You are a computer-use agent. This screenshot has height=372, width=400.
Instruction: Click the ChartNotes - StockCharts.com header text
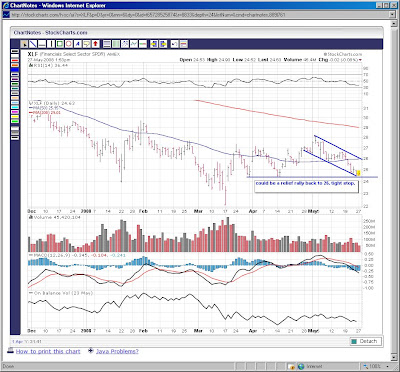pos(50,32)
